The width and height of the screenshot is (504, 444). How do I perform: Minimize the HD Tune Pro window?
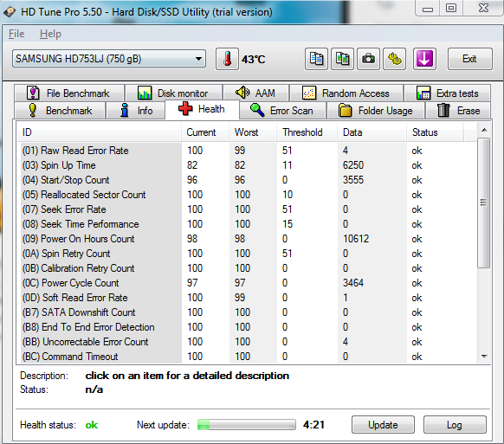(x=428, y=9)
